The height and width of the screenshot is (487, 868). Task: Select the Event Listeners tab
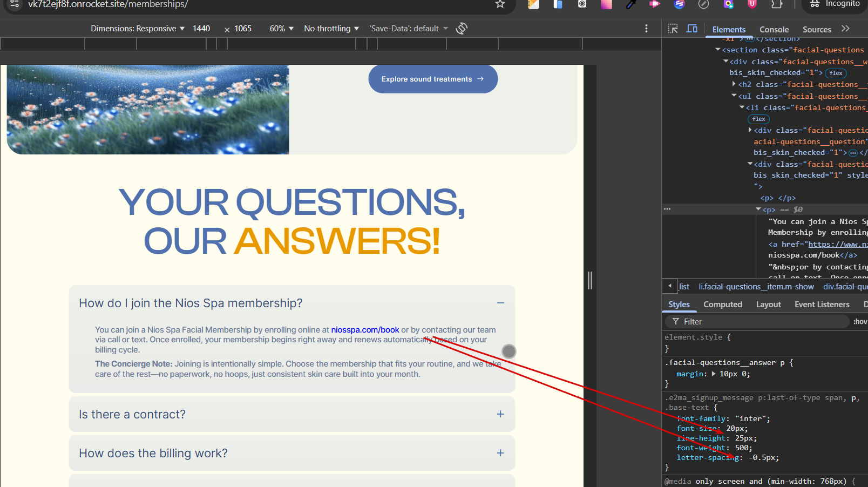pyautogui.click(x=822, y=305)
